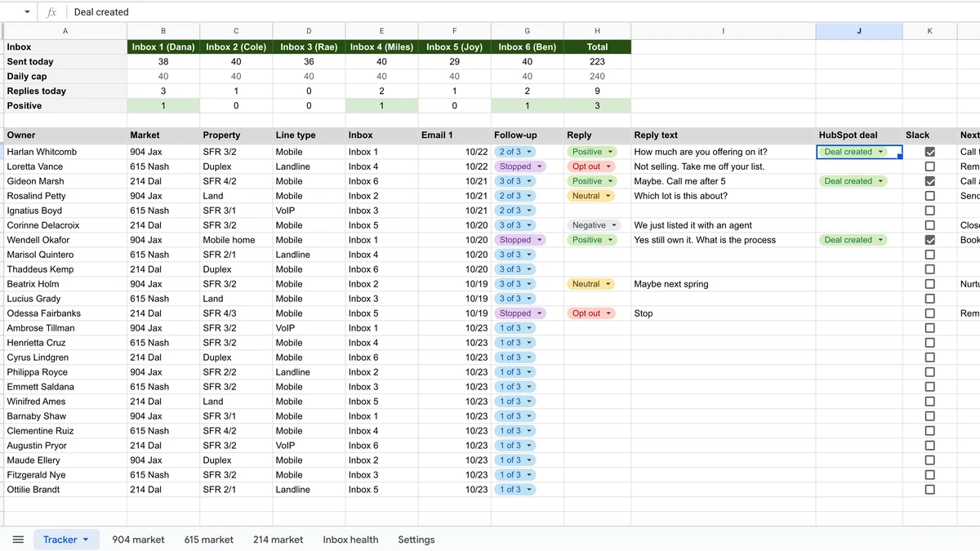The width and height of the screenshot is (980, 551).
Task: Check the Slack checkbox for Ottilie Brandt
Action: pos(929,490)
